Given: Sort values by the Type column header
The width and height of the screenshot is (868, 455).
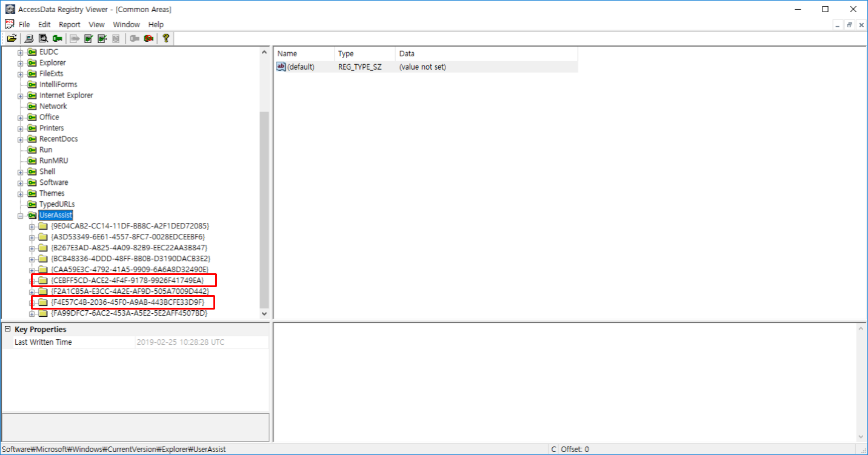Looking at the screenshot, I should click(365, 54).
